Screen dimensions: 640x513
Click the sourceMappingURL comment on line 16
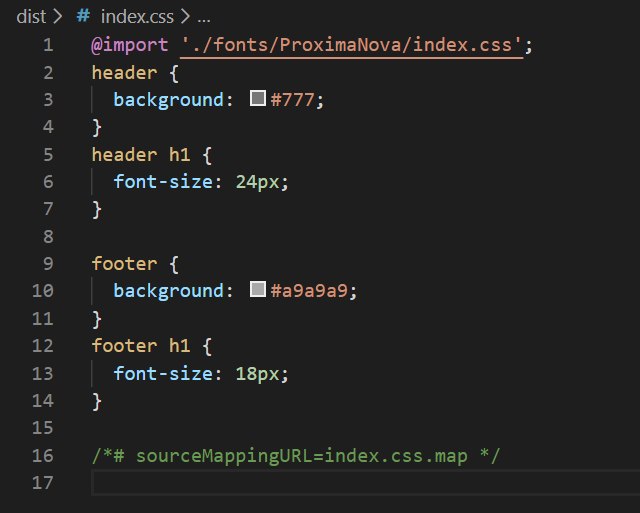click(x=296, y=456)
